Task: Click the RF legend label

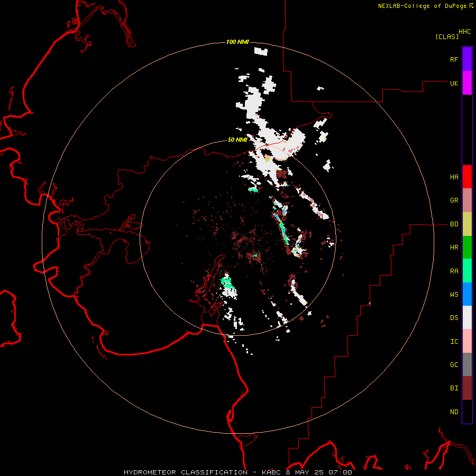Action: click(454, 59)
